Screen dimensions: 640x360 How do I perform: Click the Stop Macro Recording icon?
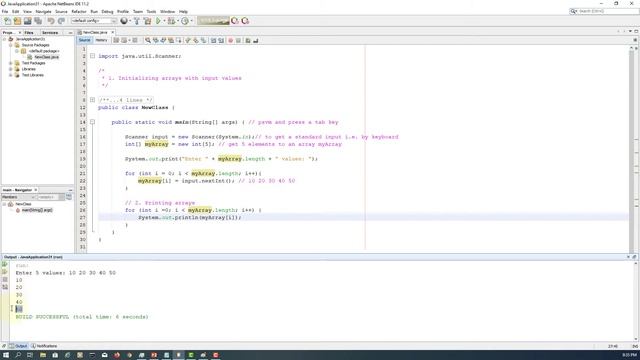coord(238,40)
